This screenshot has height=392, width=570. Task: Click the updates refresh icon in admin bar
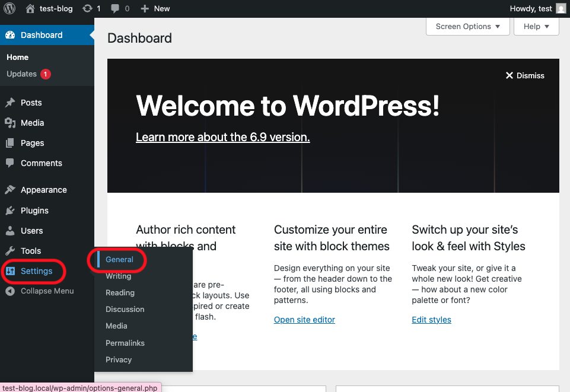[x=88, y=8]
